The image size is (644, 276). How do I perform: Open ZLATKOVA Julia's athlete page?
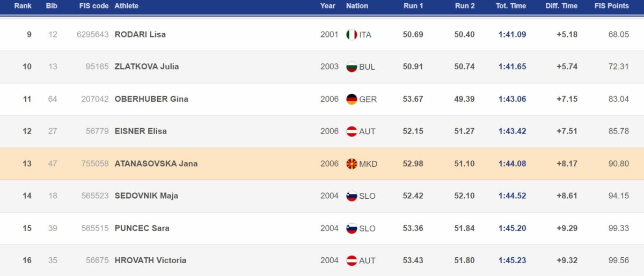(x=147, y=66)
